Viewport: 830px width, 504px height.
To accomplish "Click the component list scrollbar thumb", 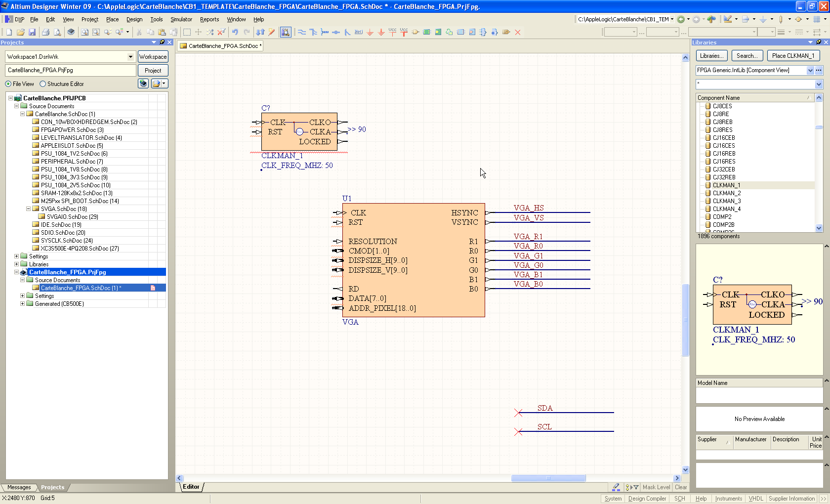I will coord(819,127).
